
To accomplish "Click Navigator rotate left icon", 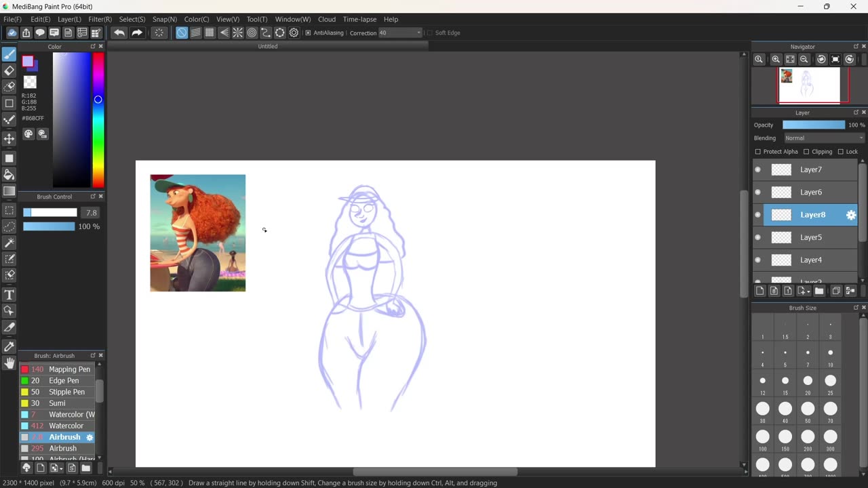I will pos(821,60).
